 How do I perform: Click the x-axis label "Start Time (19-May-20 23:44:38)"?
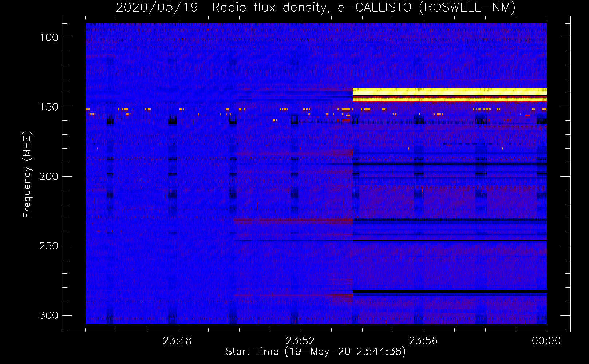316,352
